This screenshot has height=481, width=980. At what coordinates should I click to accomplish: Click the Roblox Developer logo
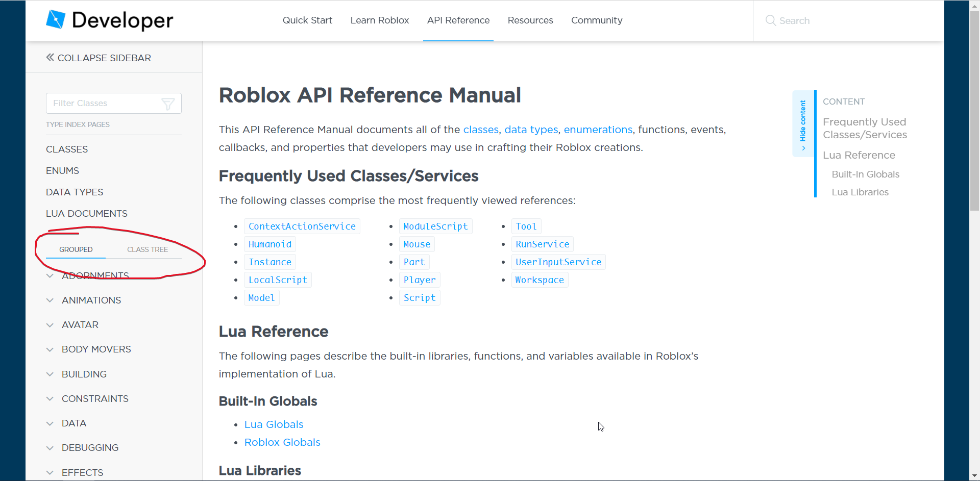pyautogui.click(x=109, y=20)
